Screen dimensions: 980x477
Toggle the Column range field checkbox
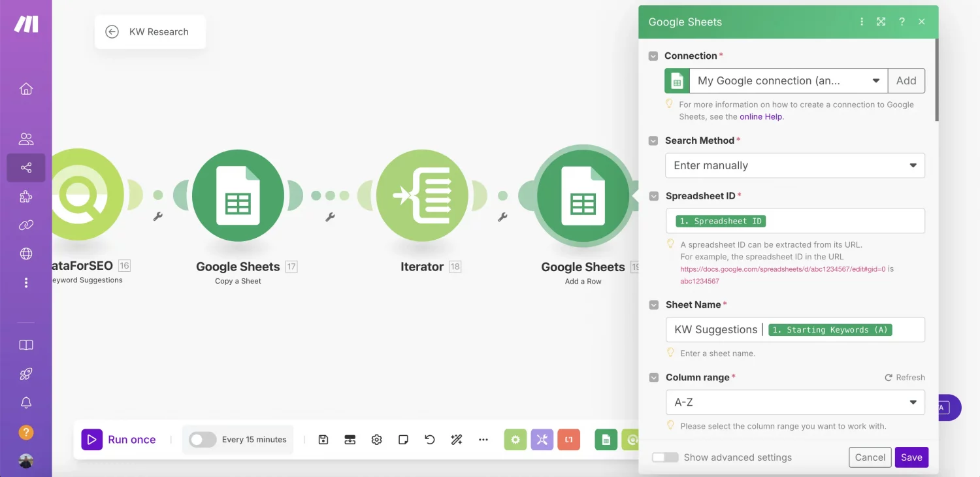tap(653, 378)
